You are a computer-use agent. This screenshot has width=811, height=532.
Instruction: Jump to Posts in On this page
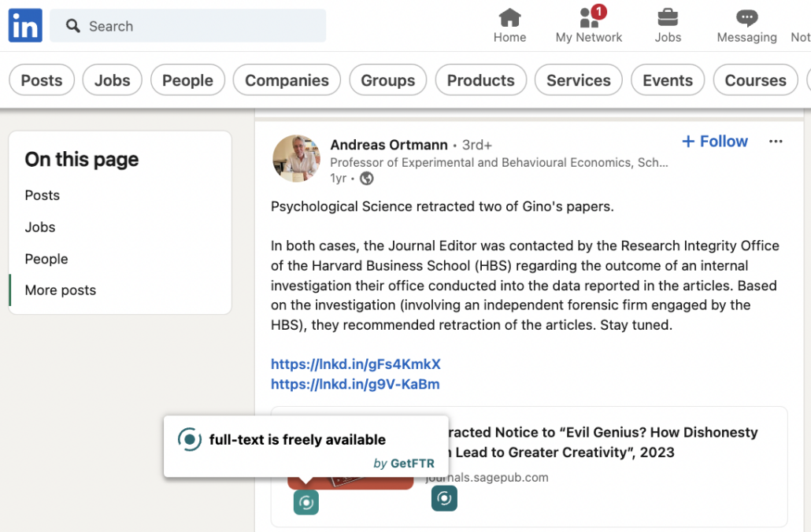43,195
